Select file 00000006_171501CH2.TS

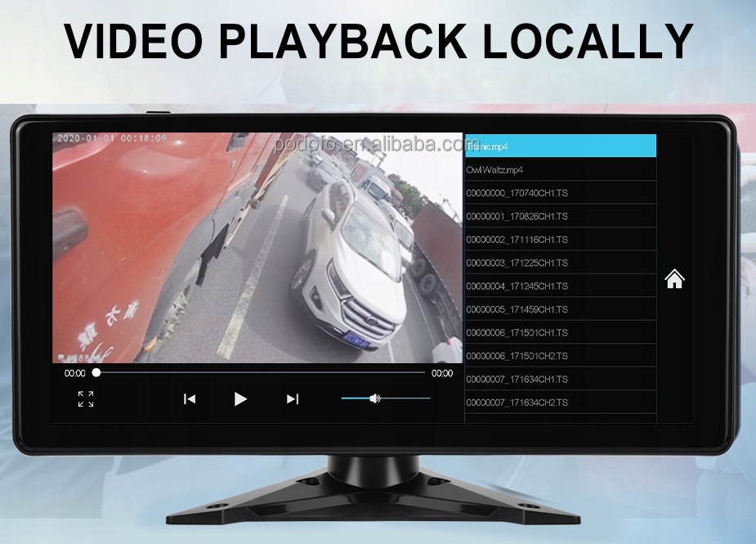pyautogui.click(x=561, y=356)
